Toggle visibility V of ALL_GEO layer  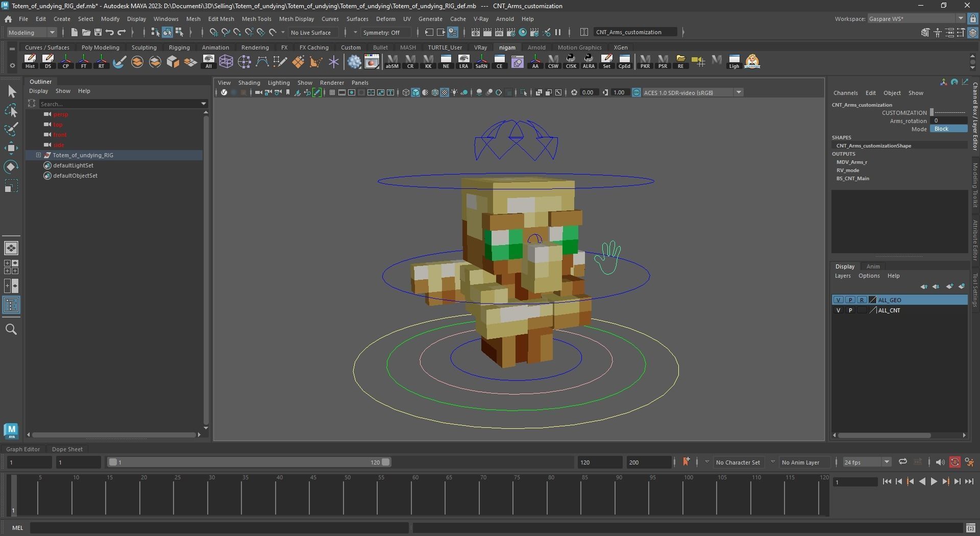838,300
